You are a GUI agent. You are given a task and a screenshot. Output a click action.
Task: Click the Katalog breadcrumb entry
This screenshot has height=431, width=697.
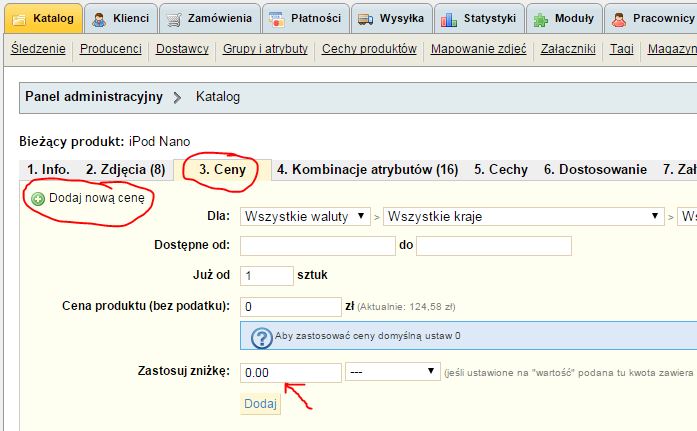click(218, 96)
